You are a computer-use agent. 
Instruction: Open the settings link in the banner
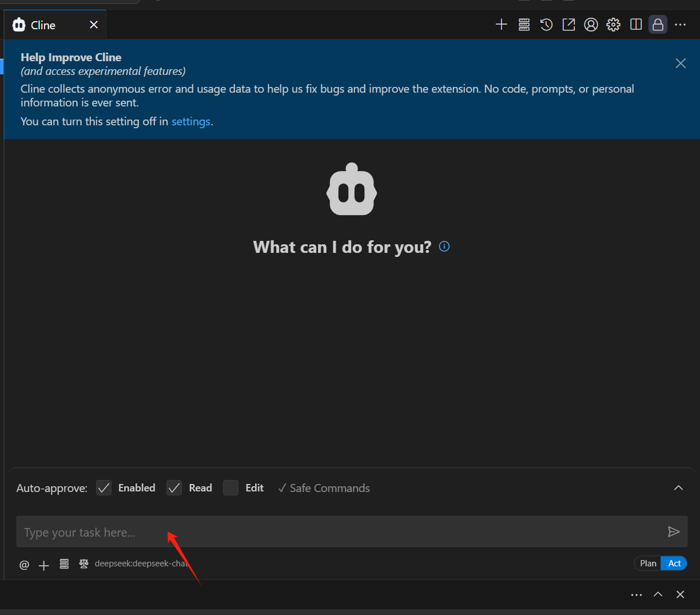click(191, 121)
